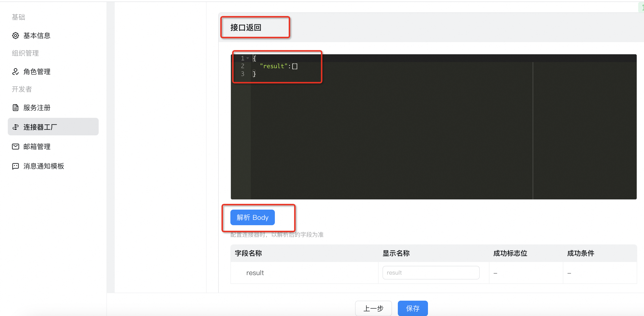Click the 解析 Body button
Viewport: 644px width, 316px height.
[x=252, y=217]
